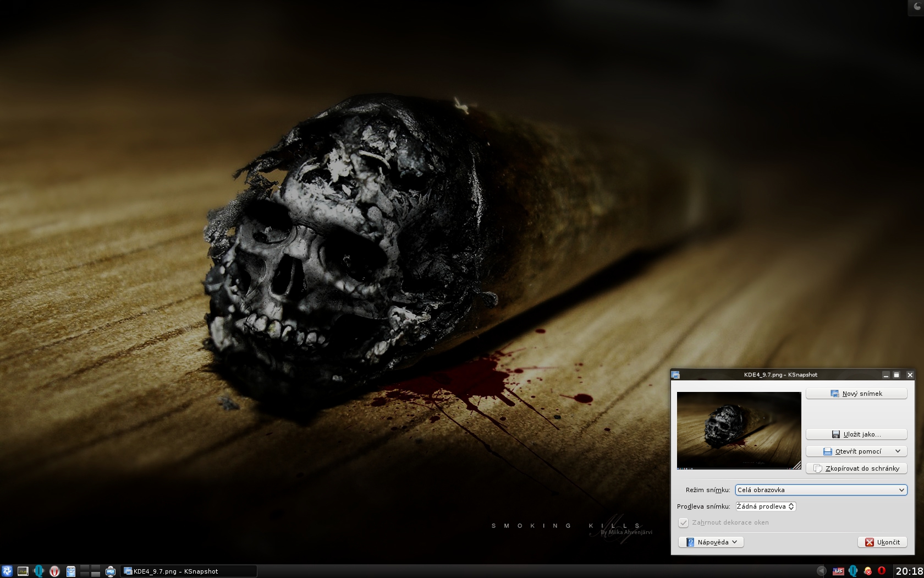The width and height of the screenshot is (924, 578).
Task: Click the tray icon with red X
Action: coord(868,571)
